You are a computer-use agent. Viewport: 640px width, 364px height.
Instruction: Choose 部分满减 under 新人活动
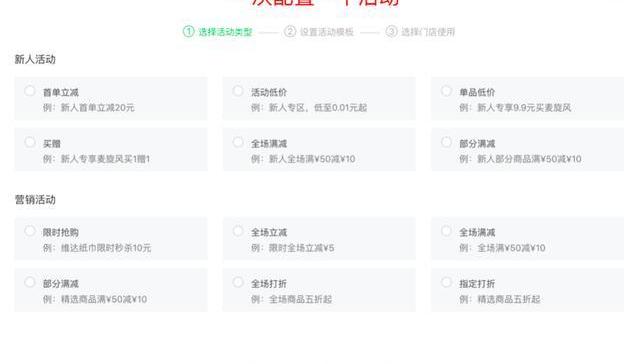pos(446,142)
